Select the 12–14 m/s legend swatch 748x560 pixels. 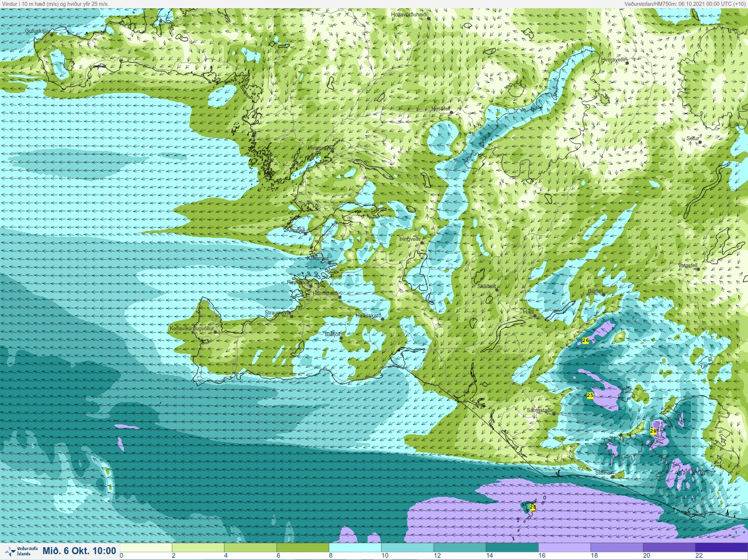tap(460, 548)
